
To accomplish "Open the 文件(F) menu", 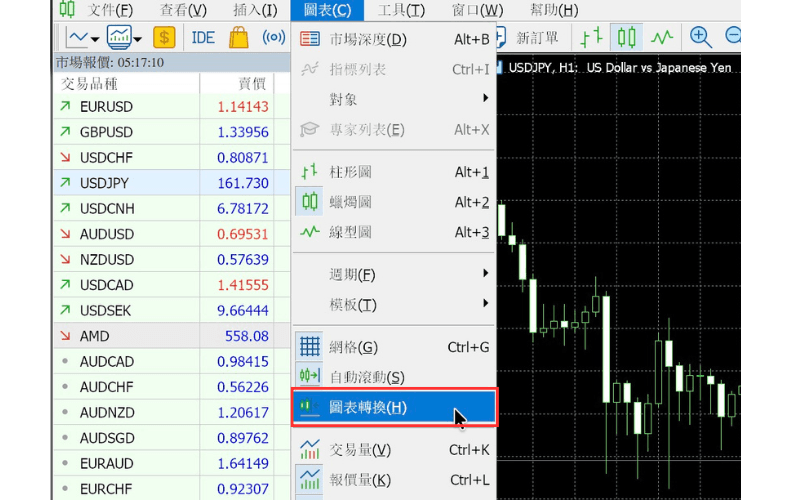I will pos(110,10).
